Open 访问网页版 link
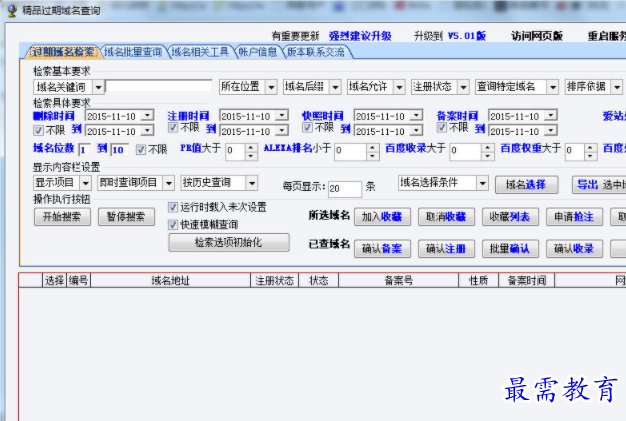 (537, 36)
